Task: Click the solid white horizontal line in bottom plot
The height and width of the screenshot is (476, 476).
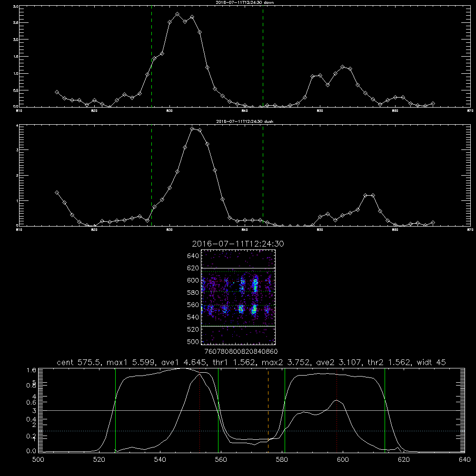Action: (251, 410)
